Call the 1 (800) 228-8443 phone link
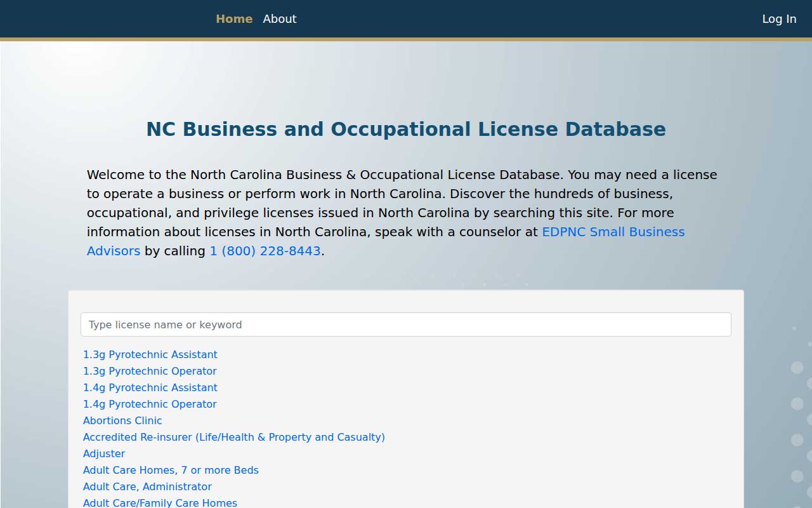The height and width of the screenshot is (508, 812). (265, 251)
